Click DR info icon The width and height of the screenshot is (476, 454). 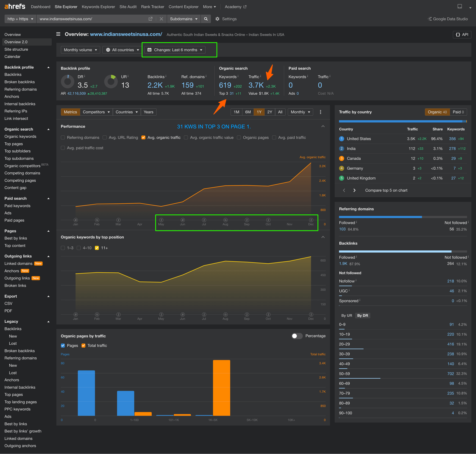84,76
